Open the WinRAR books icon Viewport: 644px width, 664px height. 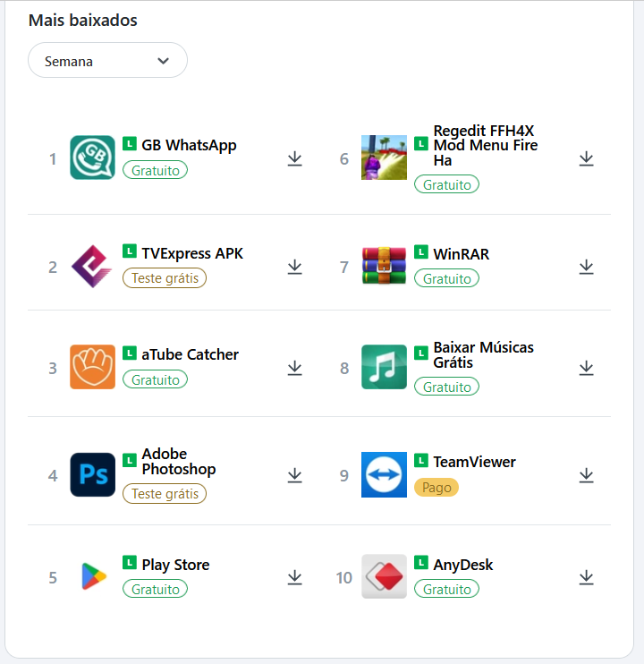(384, 266)
